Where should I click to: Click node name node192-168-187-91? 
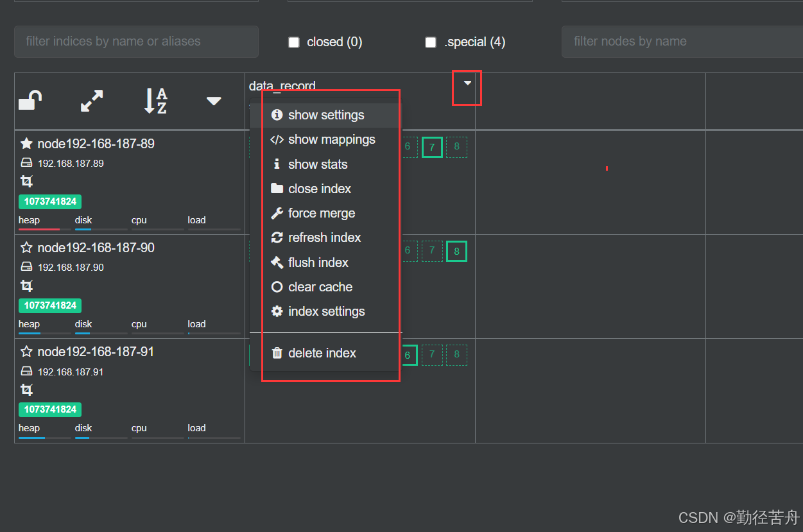[x=96, y=352]
